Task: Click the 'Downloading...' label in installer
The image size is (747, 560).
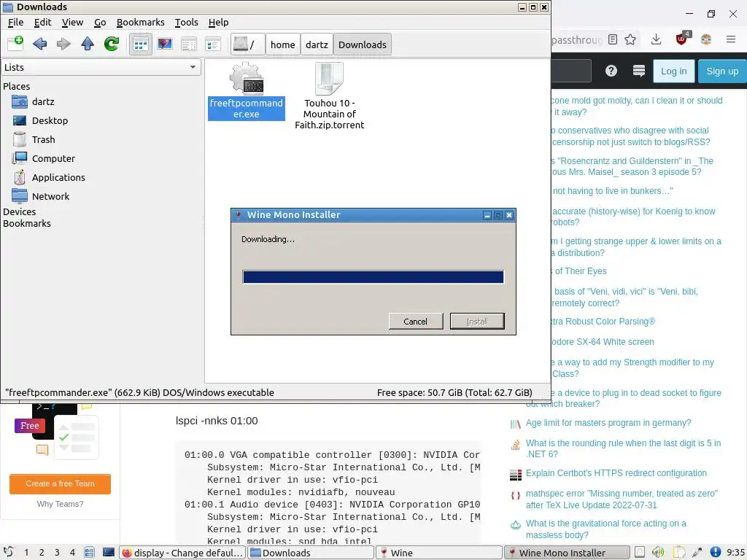Action: [x=268, y=239]
